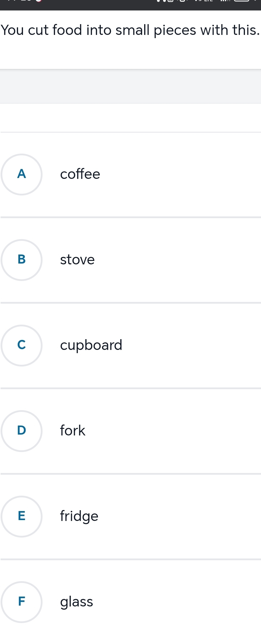Select answer option B circle
The width and height of the screenshot is (261, 644).
22,260
